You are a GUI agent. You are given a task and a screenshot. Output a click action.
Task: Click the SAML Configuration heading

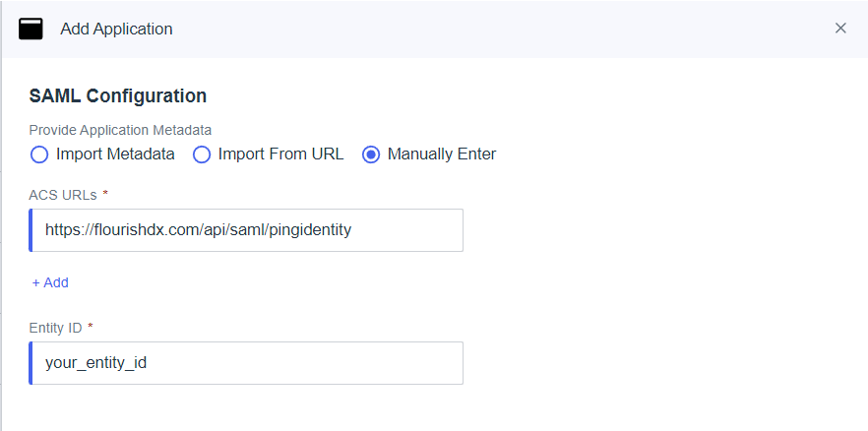pos(118,95)
